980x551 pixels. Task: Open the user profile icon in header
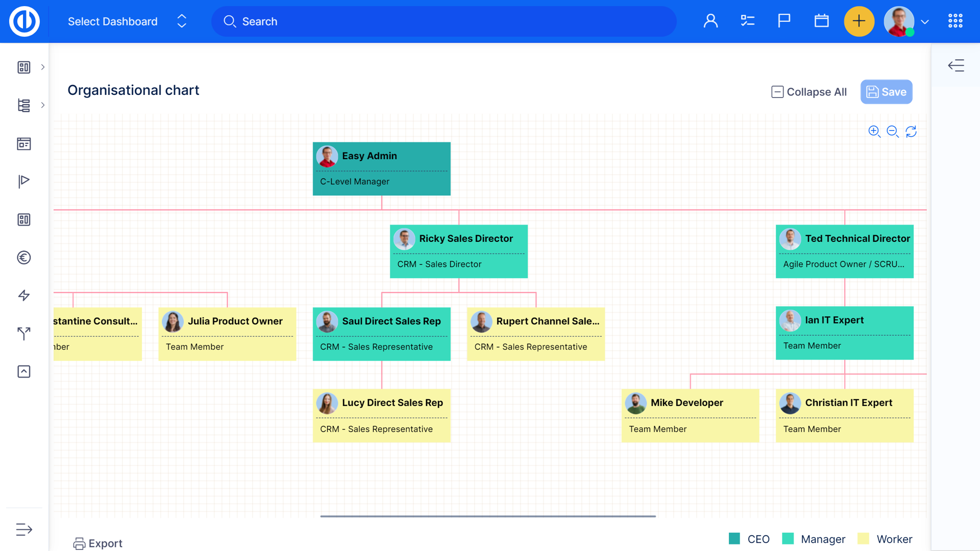[710, 21]
